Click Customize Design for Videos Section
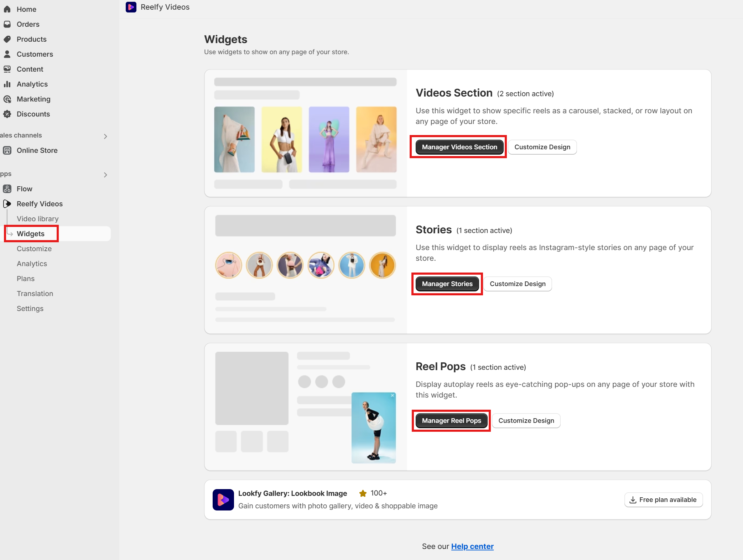 coord(542,147)
